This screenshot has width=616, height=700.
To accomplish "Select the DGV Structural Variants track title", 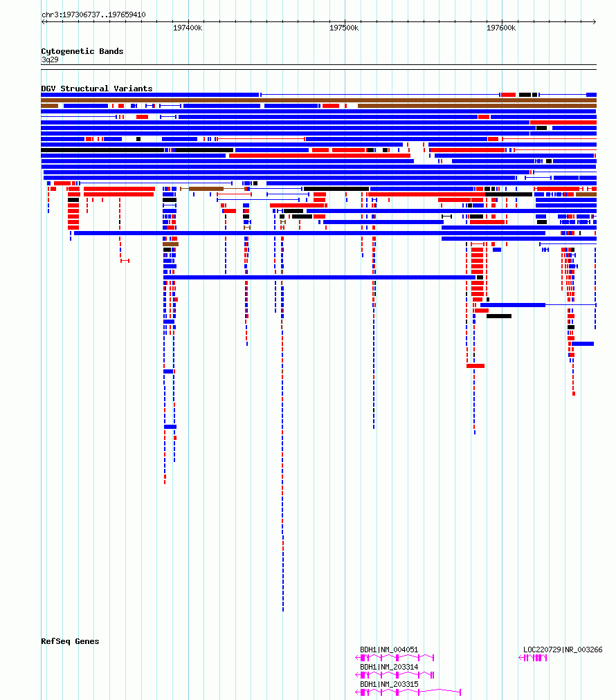I will coord(96,89).
